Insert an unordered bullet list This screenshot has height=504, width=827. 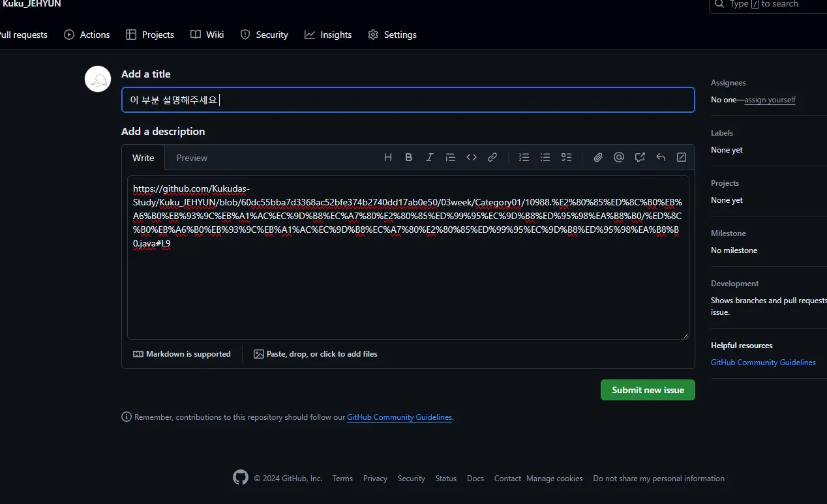point(545,157)
